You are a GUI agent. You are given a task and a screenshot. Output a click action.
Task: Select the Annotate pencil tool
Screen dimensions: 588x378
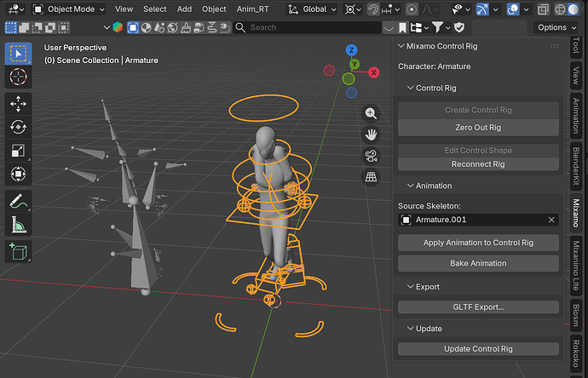pyautogui.click(x=18, y=201)
